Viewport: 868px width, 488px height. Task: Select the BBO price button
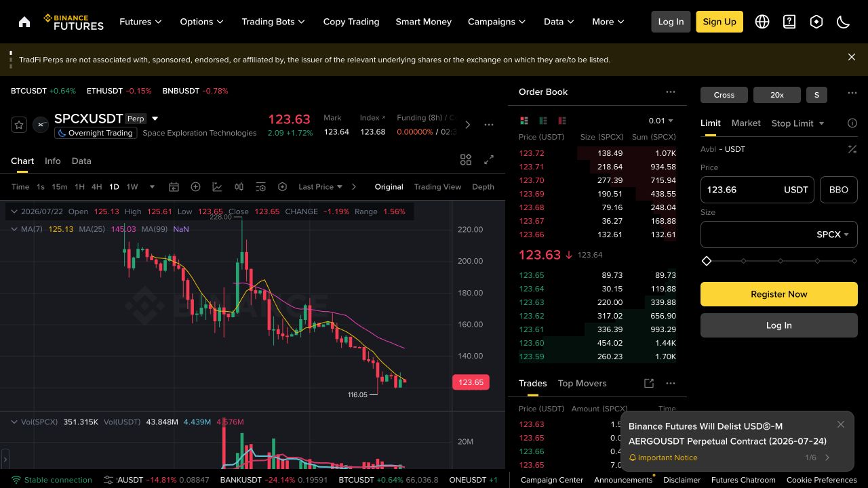pos(839,190)
